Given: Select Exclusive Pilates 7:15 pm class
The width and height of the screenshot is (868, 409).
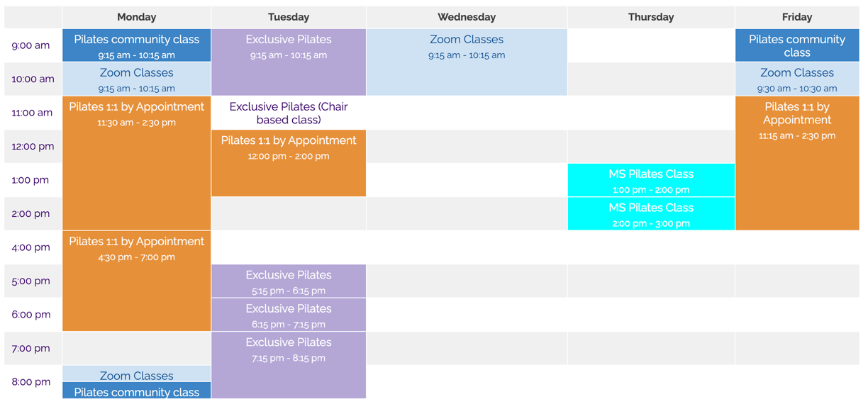Looking at the screenshot, I should coord(289,365).
